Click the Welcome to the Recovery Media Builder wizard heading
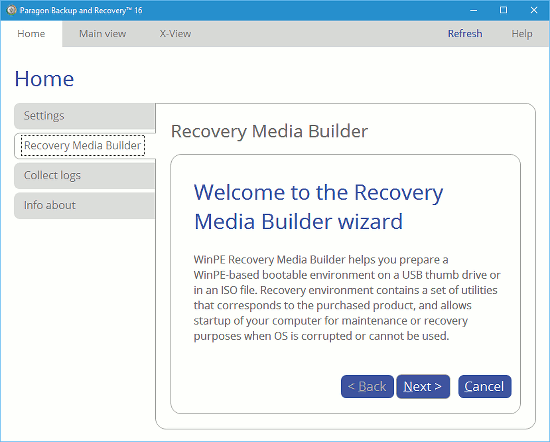Image resolution: width=550 pixels, height=442 pixels. (x=318, y=207)
